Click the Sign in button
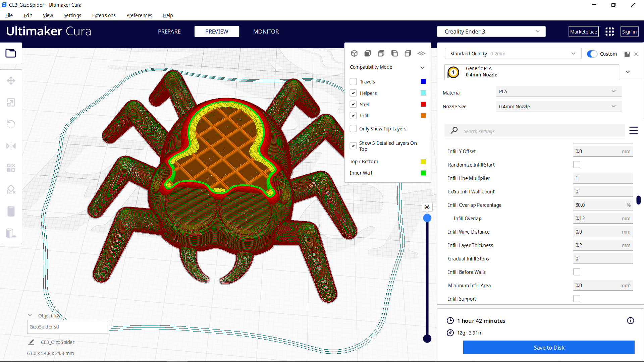 [629, 32]
